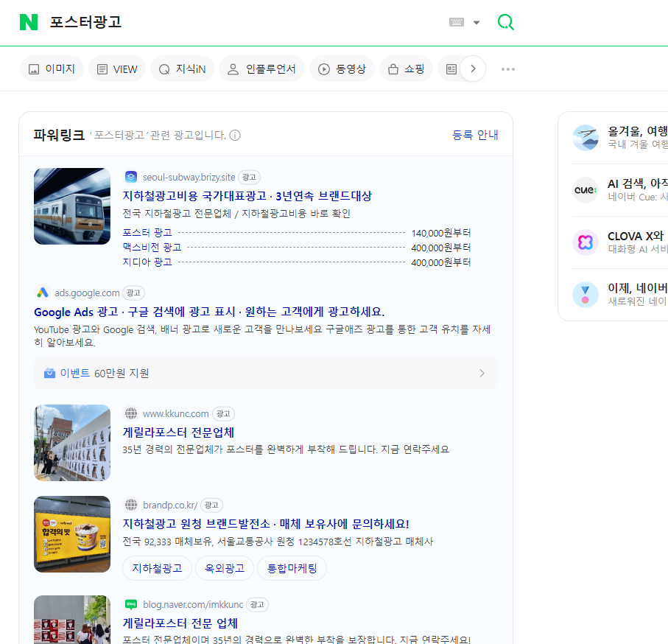Image resolution: width=668 pixels, height=644 pixels.
Task: Click the 광고 badge beside ads.google.com
Action: coord(133,293)
